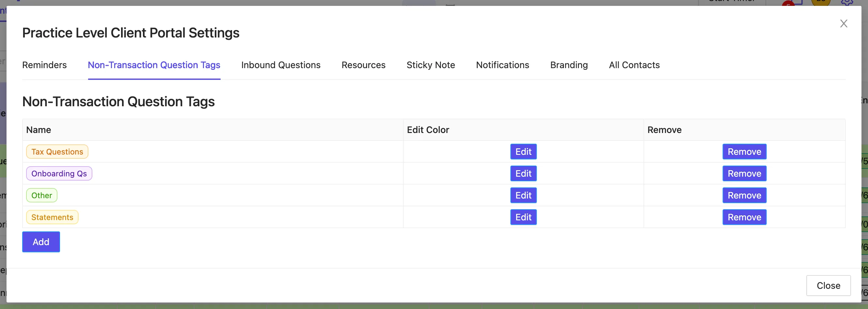Click the Non-Transaction Question Tags section heading
The height and width of the screenshot is (309, 868).
118,102
